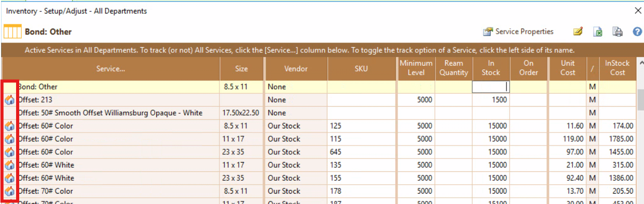This screenshot has width=644, height=204.
Task: Click the Unit Cost 92.40 cell
Action: (x=568, y=178)
